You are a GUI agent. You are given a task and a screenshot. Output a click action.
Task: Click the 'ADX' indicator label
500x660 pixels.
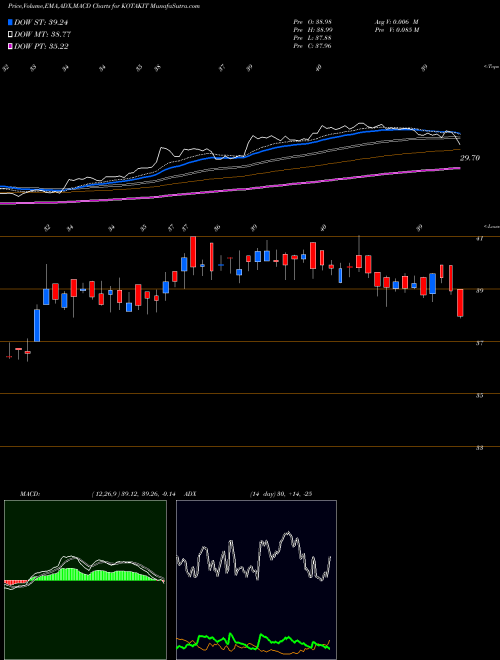tap(190, 494)
